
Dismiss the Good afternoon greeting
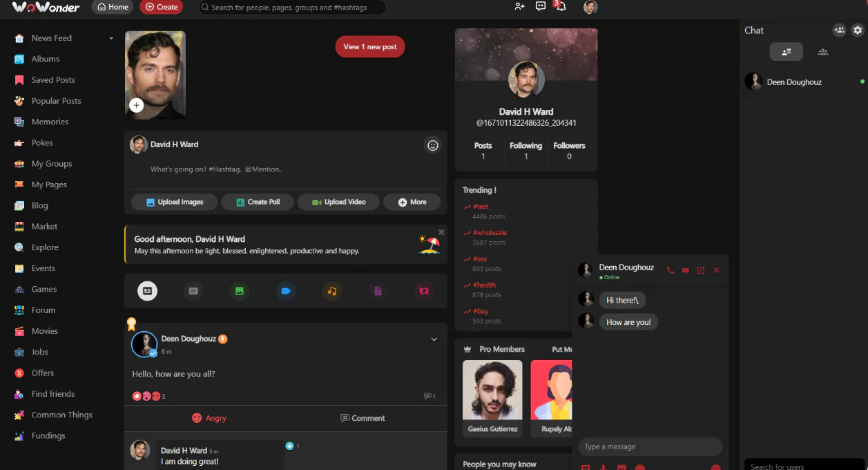click(x=441, y=232)
